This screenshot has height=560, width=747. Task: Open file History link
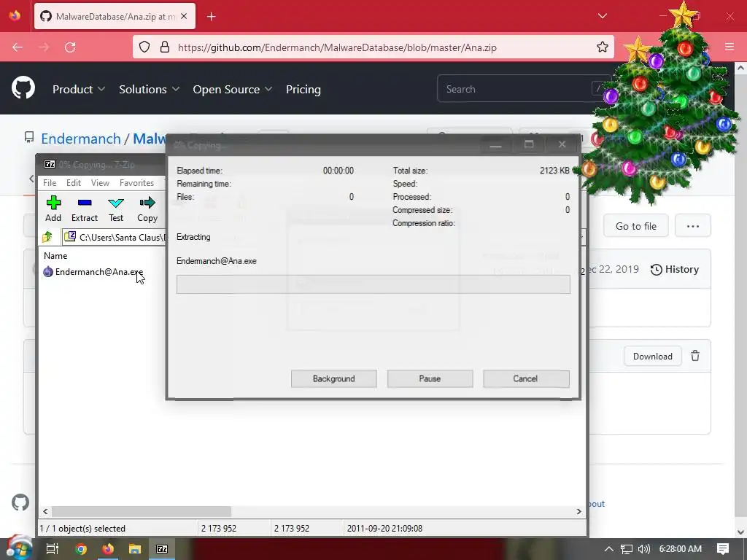coord(675,270)
